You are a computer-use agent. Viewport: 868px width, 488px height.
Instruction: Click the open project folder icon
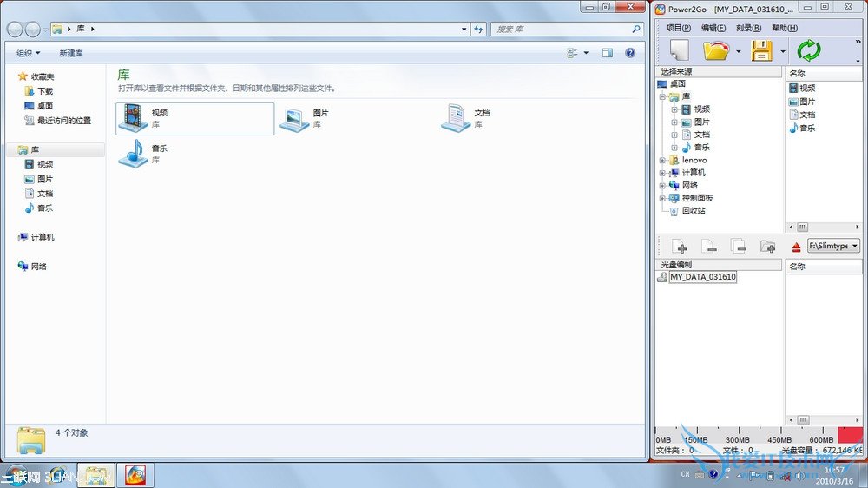[x=716, y=50]
